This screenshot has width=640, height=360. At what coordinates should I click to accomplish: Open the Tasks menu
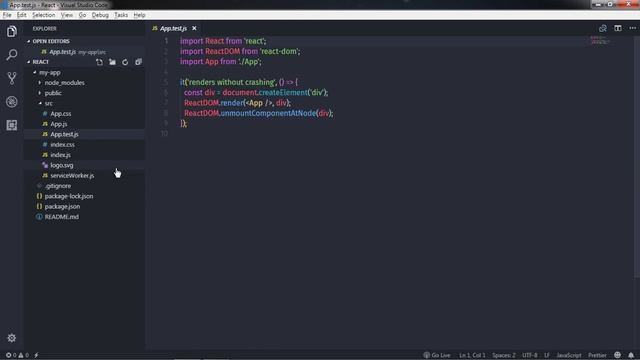point(121,15)
